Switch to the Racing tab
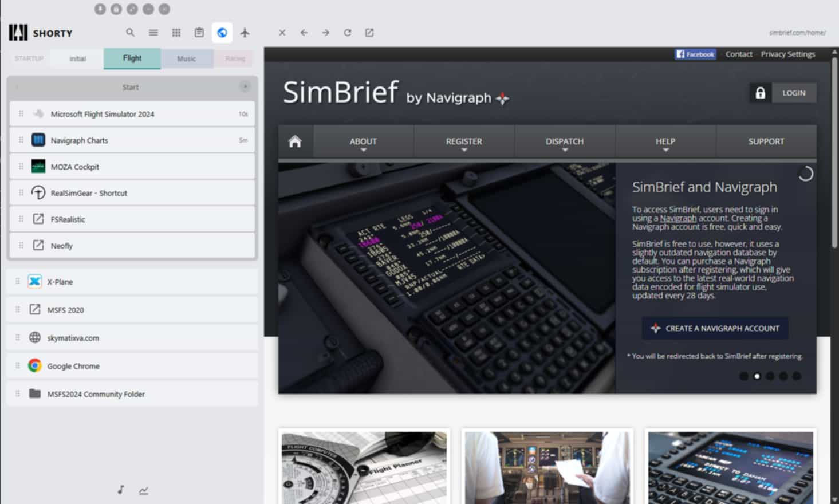 click(x=235, y=58)
